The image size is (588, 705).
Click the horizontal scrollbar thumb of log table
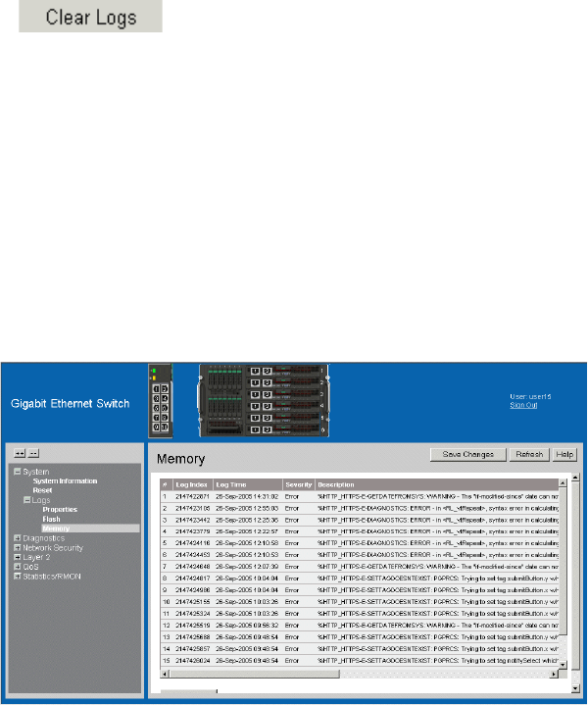point(255,674)
